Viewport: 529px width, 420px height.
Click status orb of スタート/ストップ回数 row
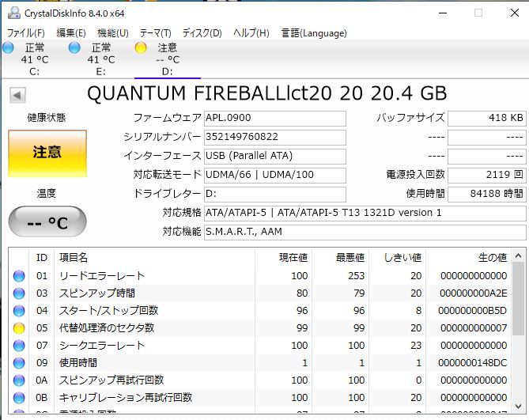click(x=19, y=311)
